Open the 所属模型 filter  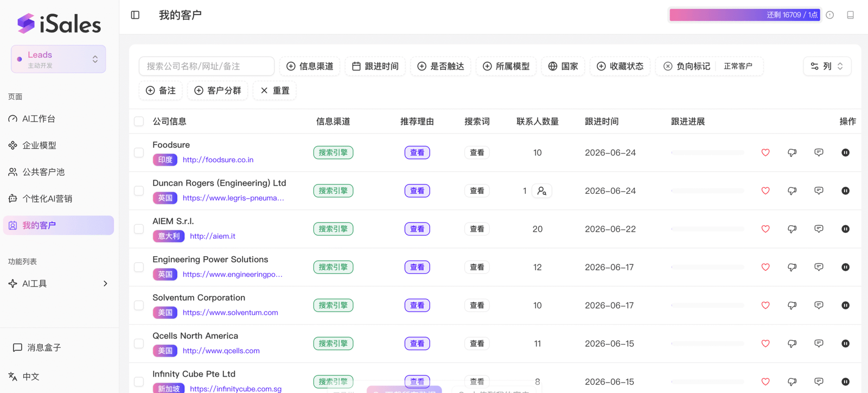pos(506,66)
